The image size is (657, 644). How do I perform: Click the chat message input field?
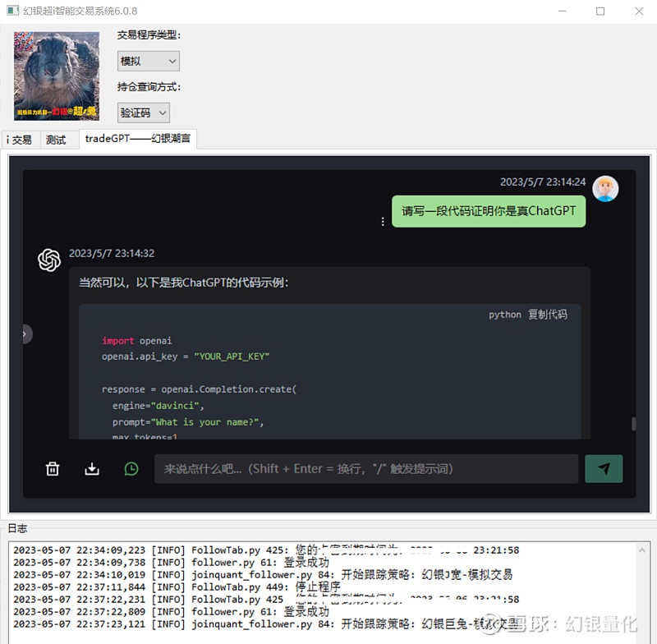coord(366,469)
